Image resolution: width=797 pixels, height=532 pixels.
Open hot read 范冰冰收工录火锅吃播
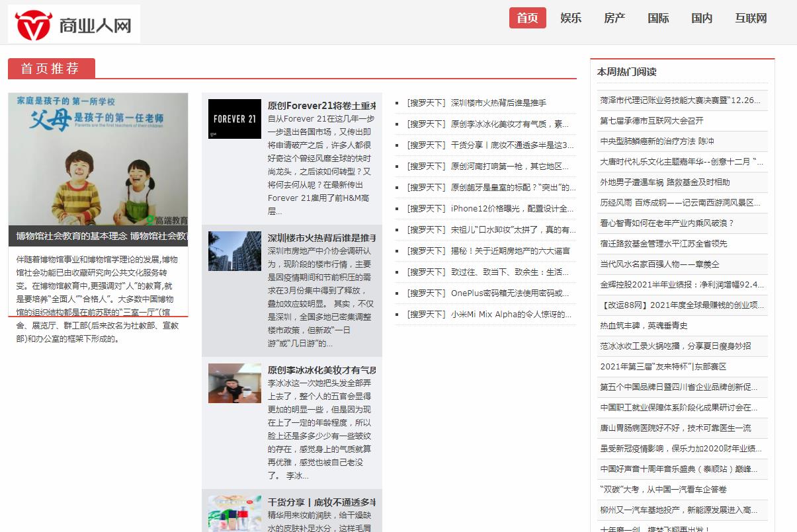click(x=675, y=346)
